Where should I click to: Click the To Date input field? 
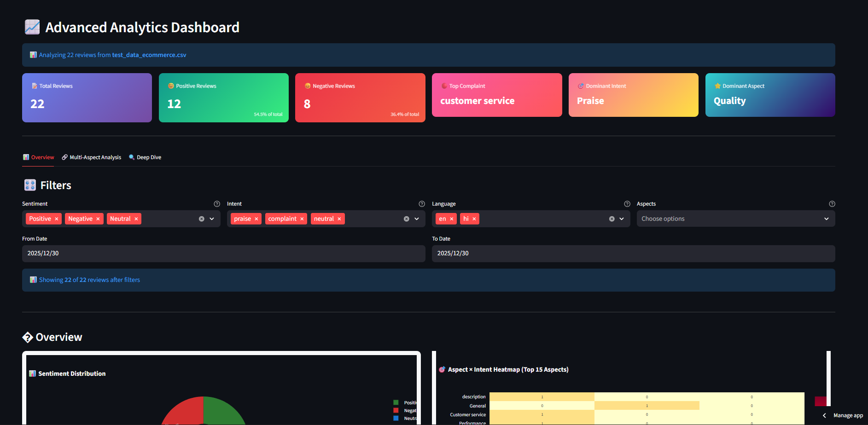click(x=633, y=253)
